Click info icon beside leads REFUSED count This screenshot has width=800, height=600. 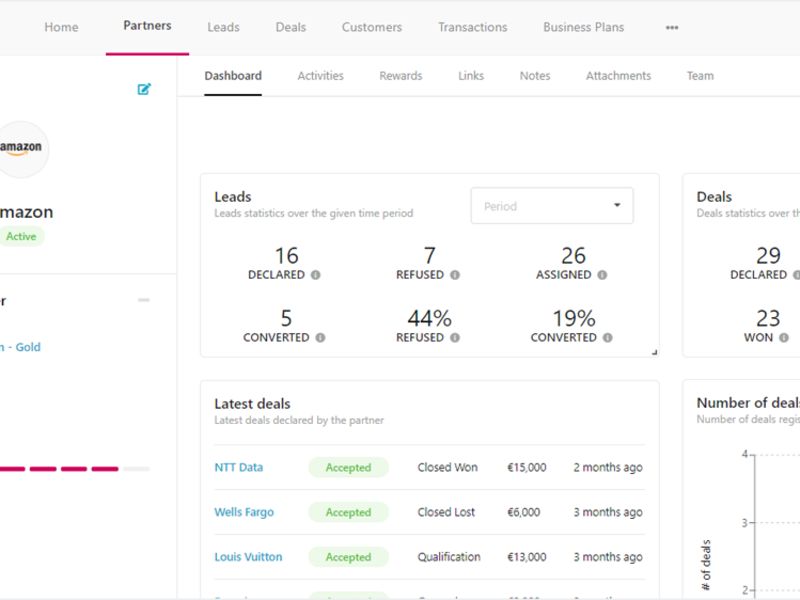click(455, 275)
